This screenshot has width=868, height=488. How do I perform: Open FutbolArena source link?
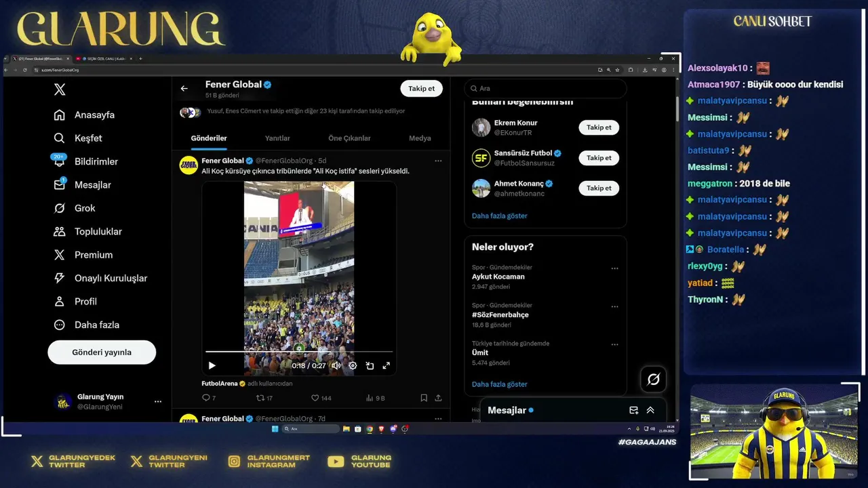tap(220, 384)
